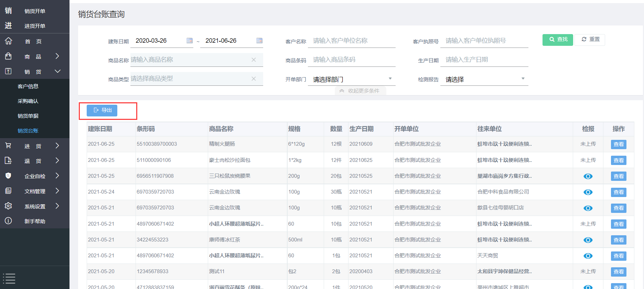View inspection report eye icon for 三只松鼠炭烧腰果
Viewport: 644px width, 289px height.
pos(588,176)
